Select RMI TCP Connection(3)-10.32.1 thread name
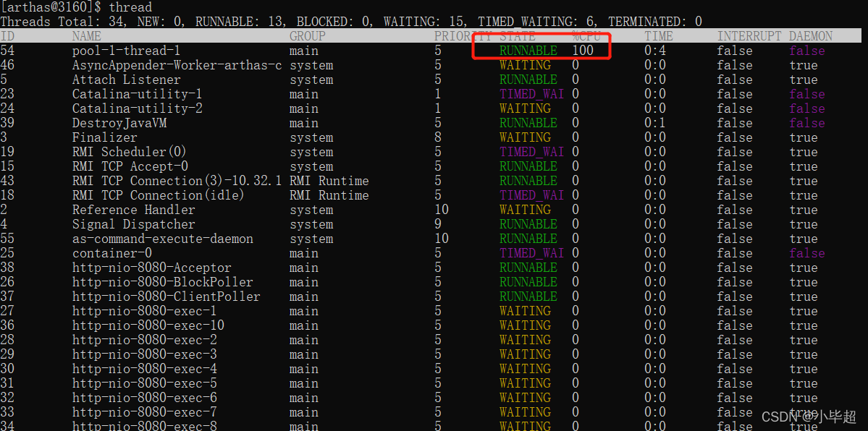Image resolution: width=868 pixels, height=431 pixels. tap(177, 181)
